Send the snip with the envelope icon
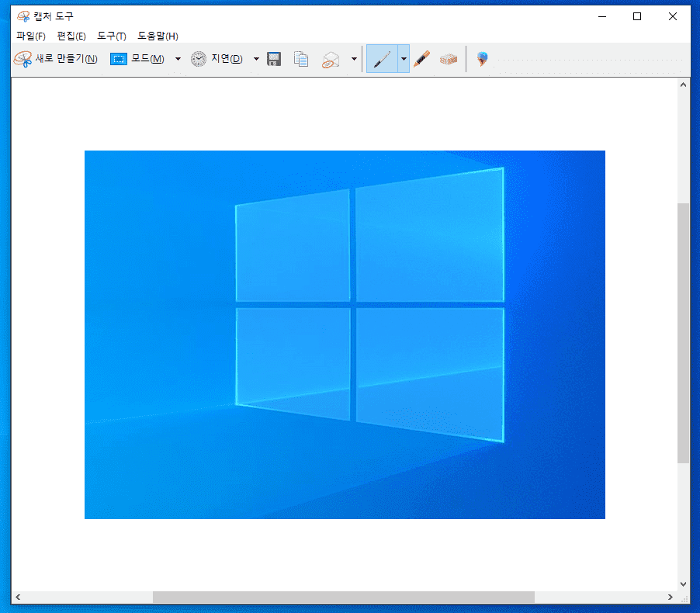 (331, 59)
